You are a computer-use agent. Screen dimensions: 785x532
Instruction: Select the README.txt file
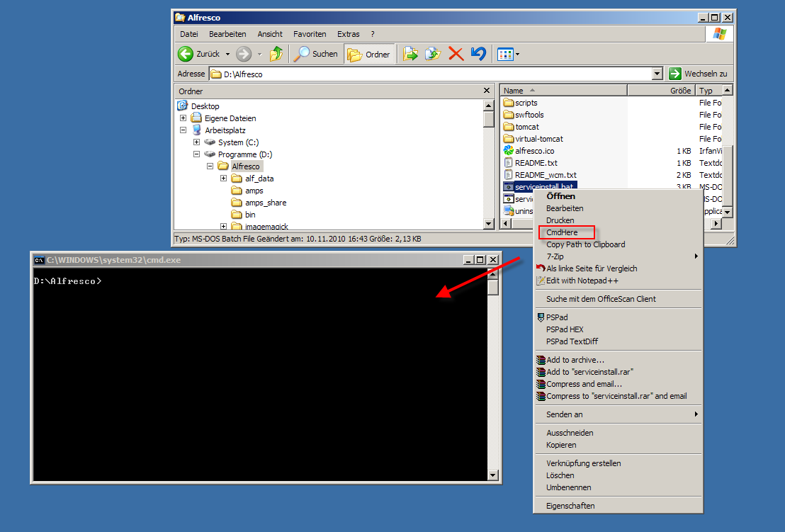(x=536, y=163)
